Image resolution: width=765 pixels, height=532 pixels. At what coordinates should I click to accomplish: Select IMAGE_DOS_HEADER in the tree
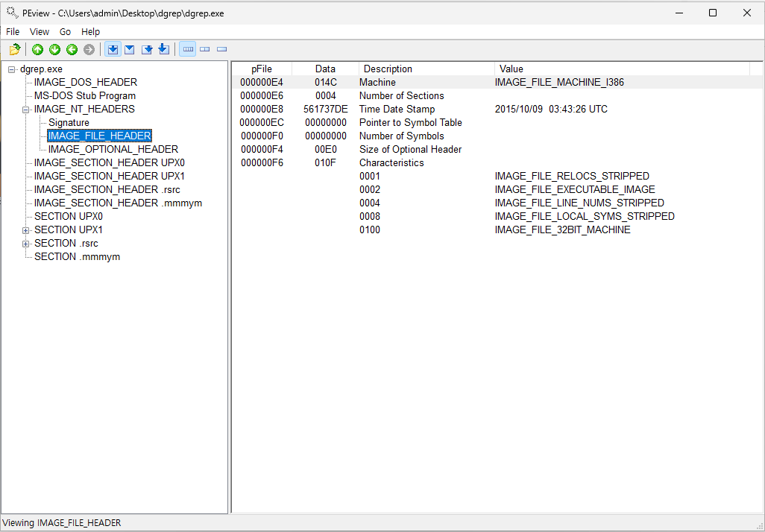pyautogui.click(x=86, y=83)
